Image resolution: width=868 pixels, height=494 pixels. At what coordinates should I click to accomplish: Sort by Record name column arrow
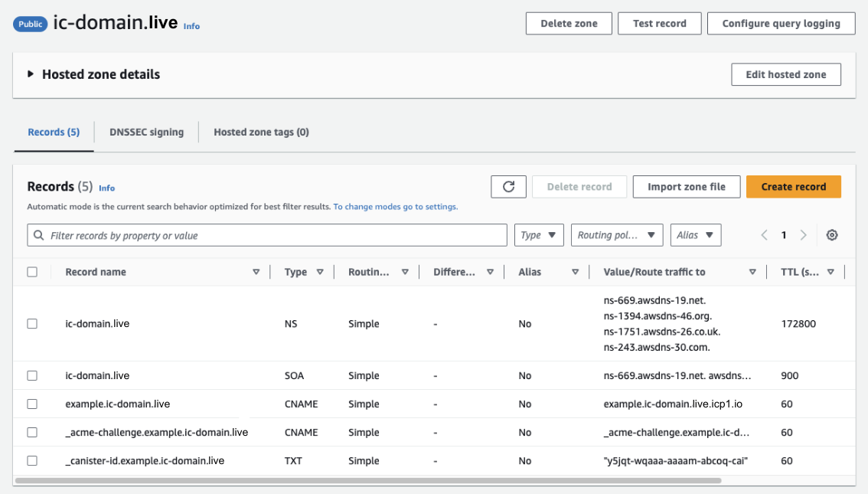(x=256, y=272)
